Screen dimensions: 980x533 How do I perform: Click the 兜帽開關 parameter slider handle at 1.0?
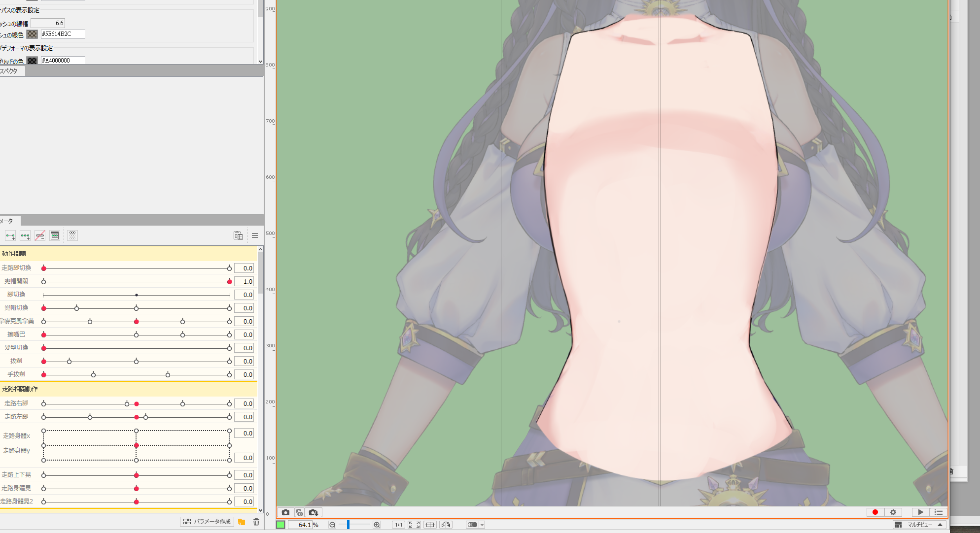tap(230, 282)
